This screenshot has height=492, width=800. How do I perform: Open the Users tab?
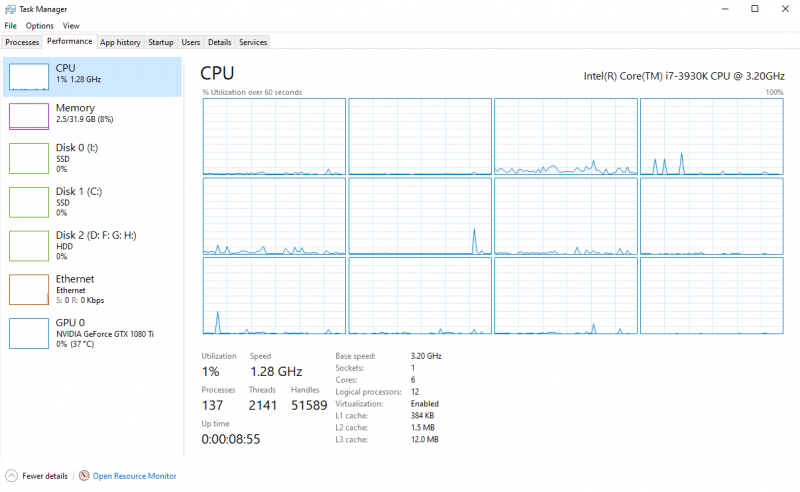tap(191, 42)
